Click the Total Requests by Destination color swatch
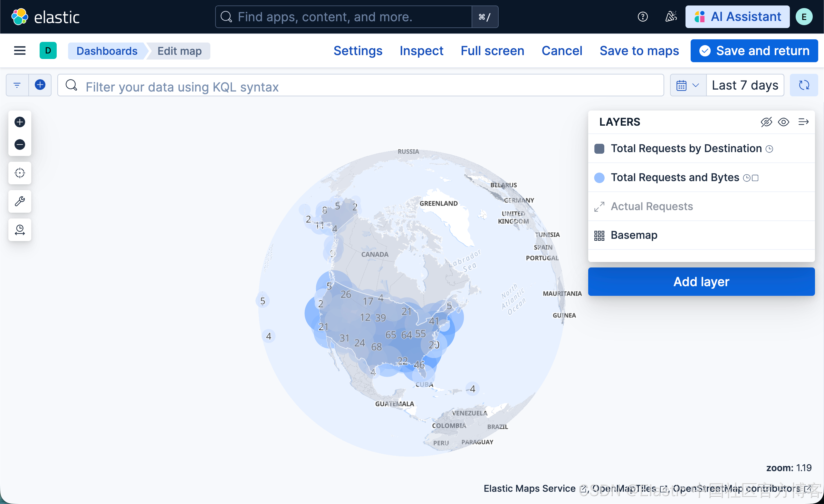 pyautogui.click(x=599, y=149)
